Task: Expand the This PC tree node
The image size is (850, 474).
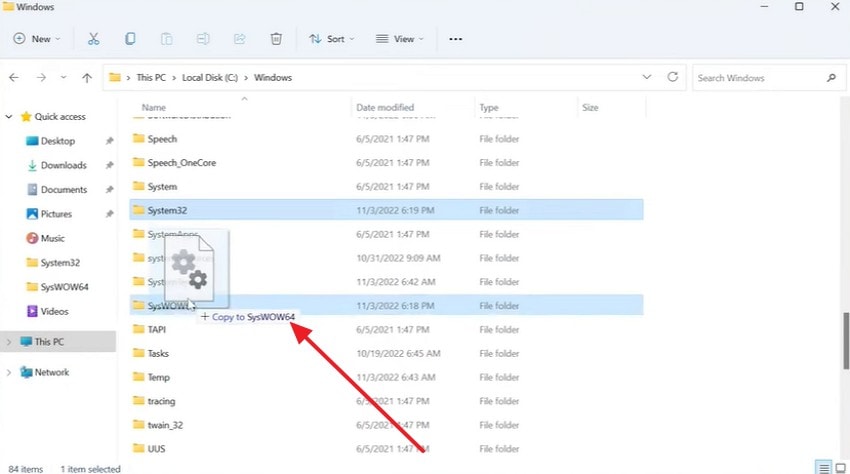Action: 9,342
